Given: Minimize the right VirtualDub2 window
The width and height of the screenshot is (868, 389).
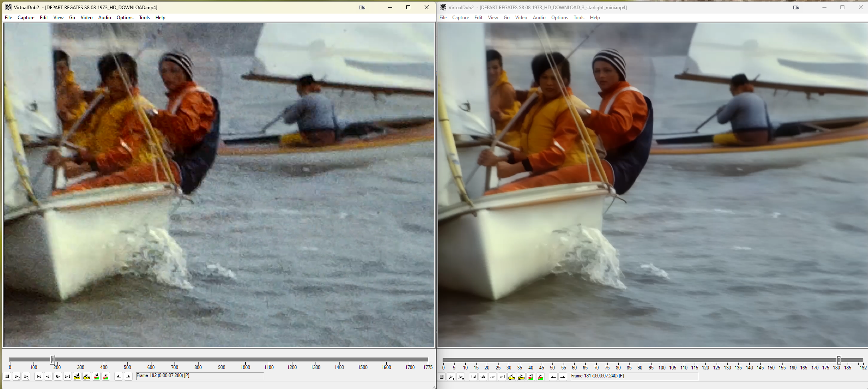Looking at the screenshot, I should pyautogui.click(x=824, y=7).
